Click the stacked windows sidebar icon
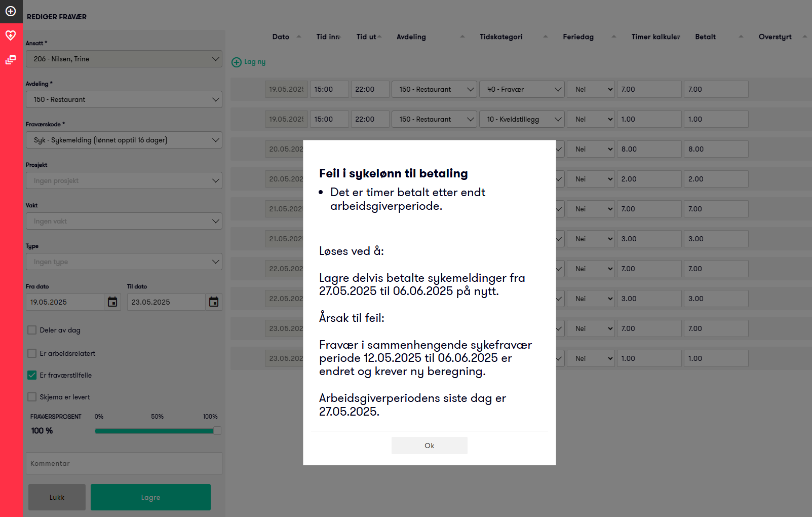The width and height of the screenshot is (812, 517). pos(11,60)
